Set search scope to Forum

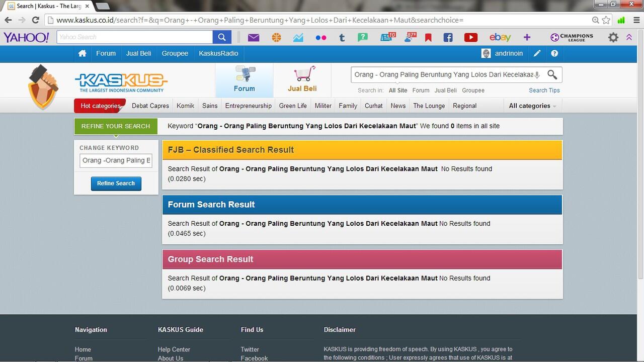point(421,90)
